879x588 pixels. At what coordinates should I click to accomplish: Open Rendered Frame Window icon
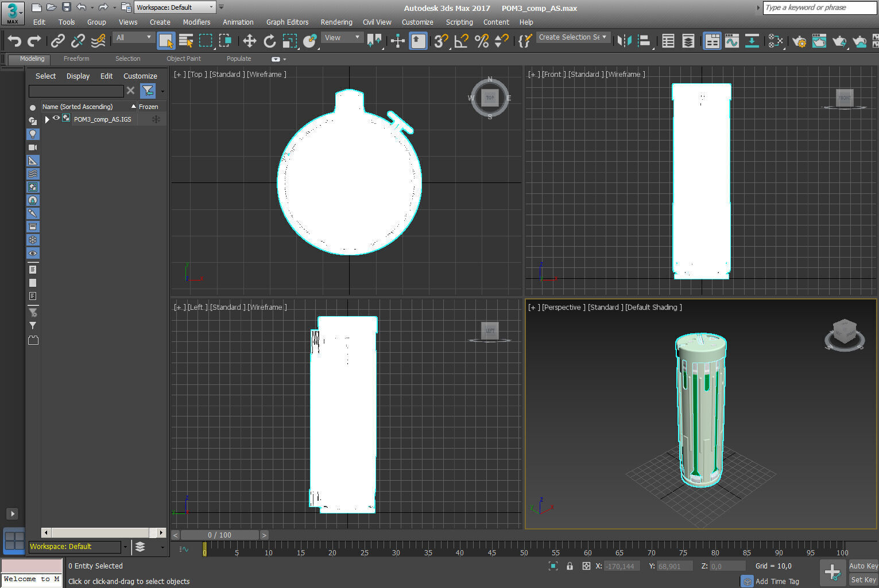(819, 40)
